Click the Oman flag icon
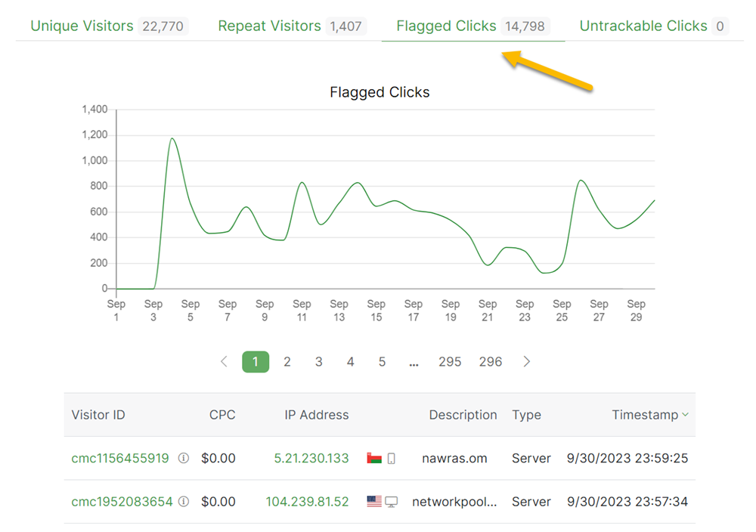The width and height of the screenshot is (756, 532). click(373, 458)
